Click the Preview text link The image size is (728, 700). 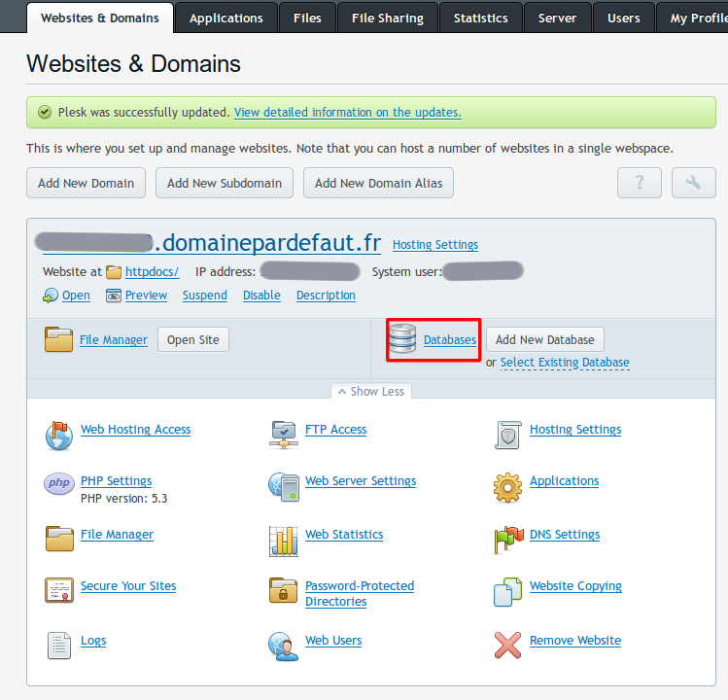(146, 296)
